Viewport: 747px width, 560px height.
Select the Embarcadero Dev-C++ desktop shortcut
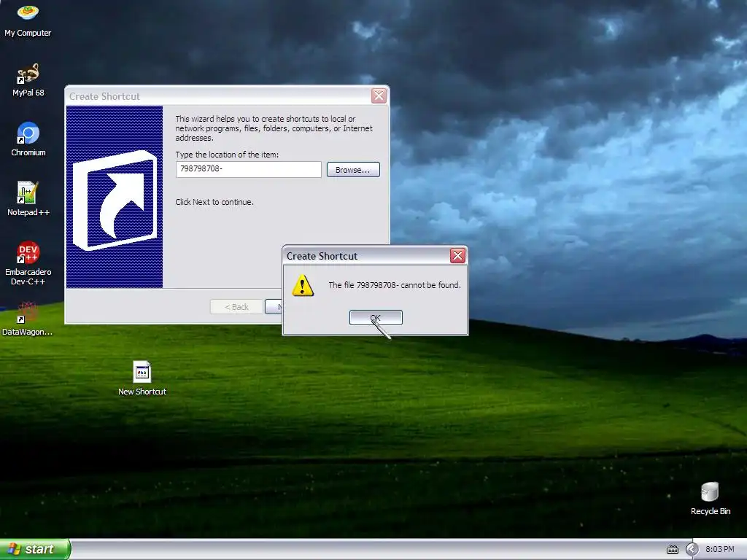coord(28,263)
